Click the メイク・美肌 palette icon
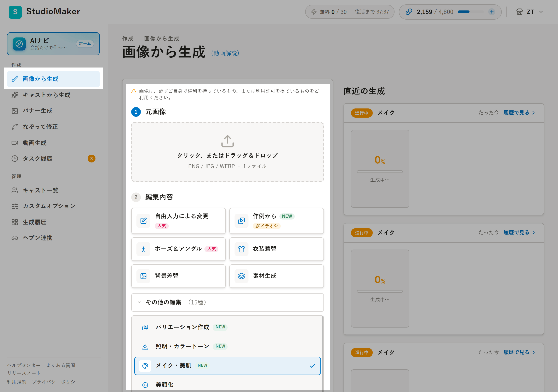The width and height of the screenshot is (558, 392). pyautogui.click(x=145, y=366)
